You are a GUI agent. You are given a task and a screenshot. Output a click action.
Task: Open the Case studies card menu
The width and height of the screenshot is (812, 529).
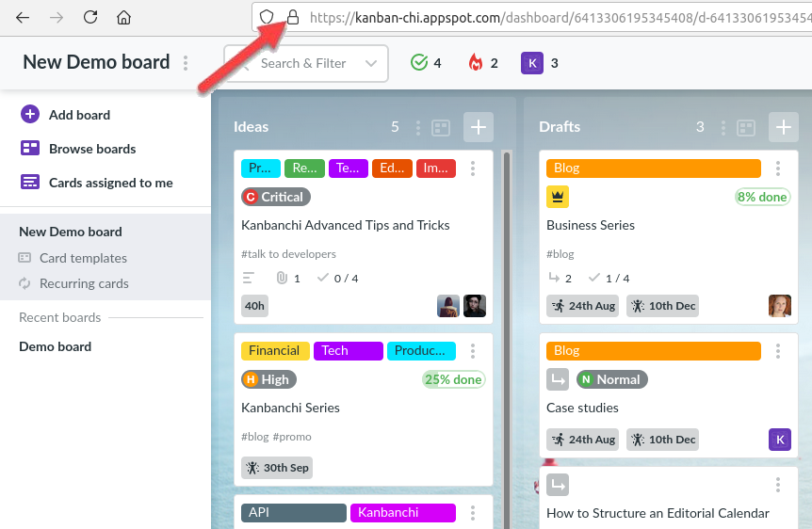pyautogui.click(x=778, y=351)
